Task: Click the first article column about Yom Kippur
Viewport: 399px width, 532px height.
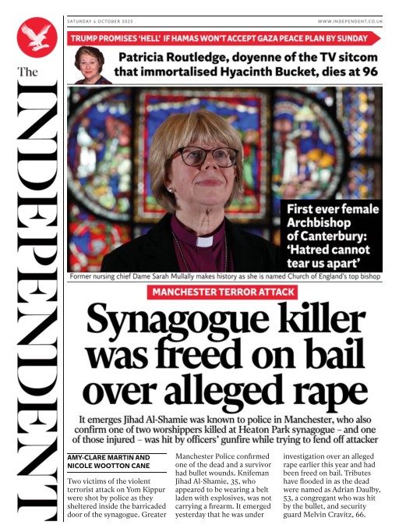Action: (117, 498)
